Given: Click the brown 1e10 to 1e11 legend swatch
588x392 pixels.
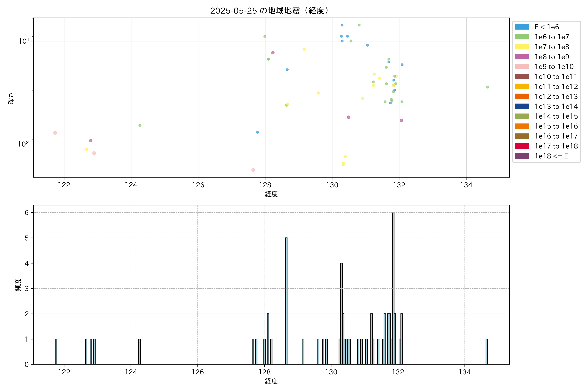Looking at the screenshot, I should point(522,76).
